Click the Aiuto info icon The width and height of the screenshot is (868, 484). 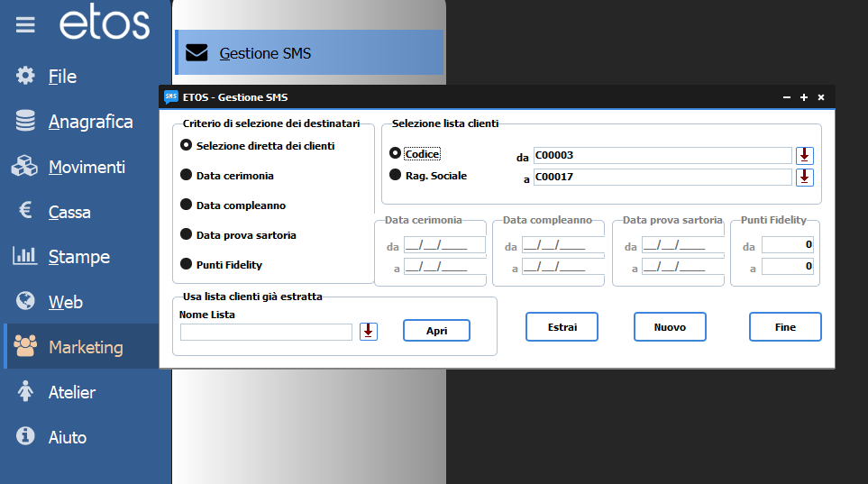25,436
